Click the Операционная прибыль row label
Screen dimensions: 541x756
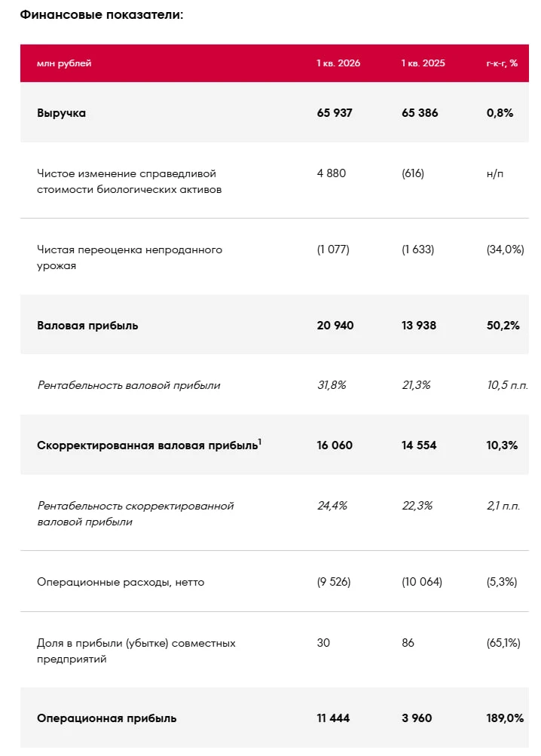click(106, 718)
